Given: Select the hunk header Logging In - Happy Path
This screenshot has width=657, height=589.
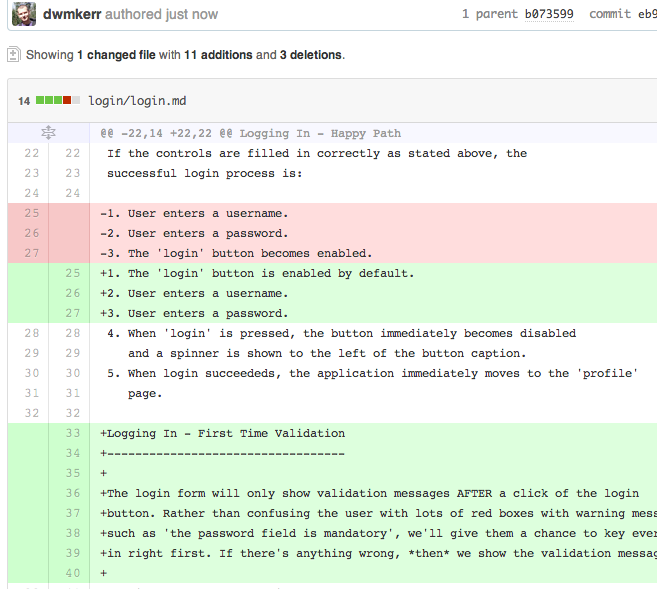Looking at the screenshot, I should 251,133.
